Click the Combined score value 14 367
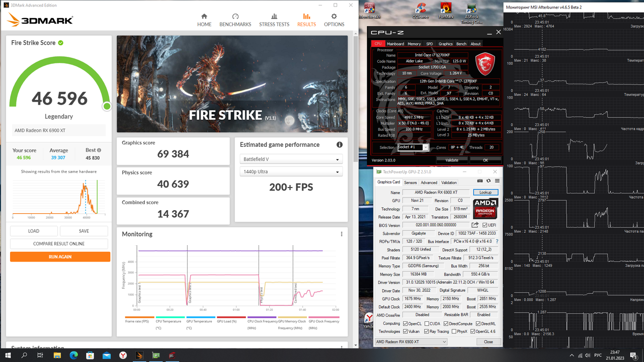The image size is (644, 362). (x=173, y=214)
